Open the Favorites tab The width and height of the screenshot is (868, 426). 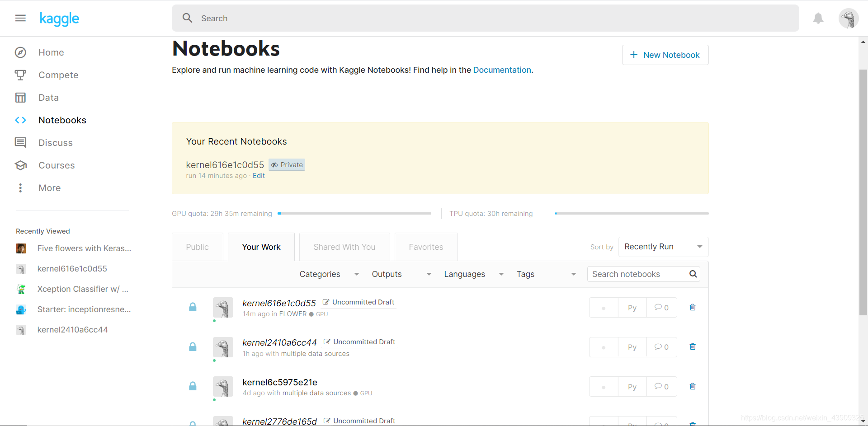(x=426, y=247)
